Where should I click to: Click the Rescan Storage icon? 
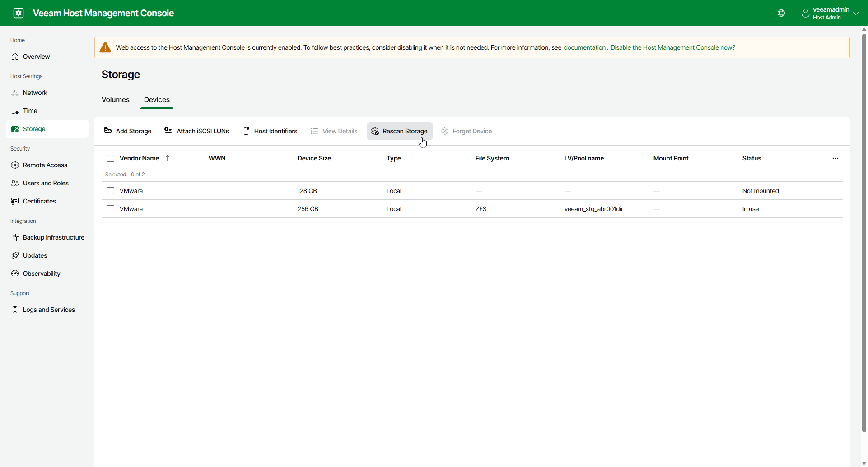[x=375, y=131]
